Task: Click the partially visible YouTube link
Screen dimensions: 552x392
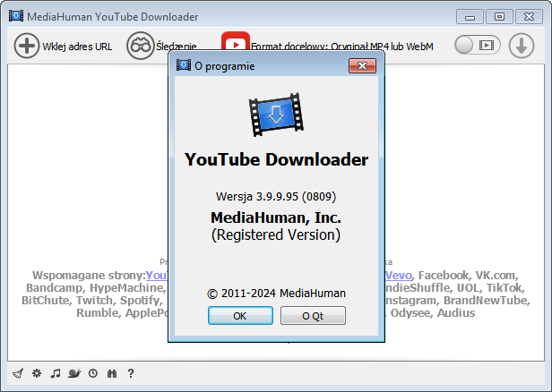Action: 157,276
